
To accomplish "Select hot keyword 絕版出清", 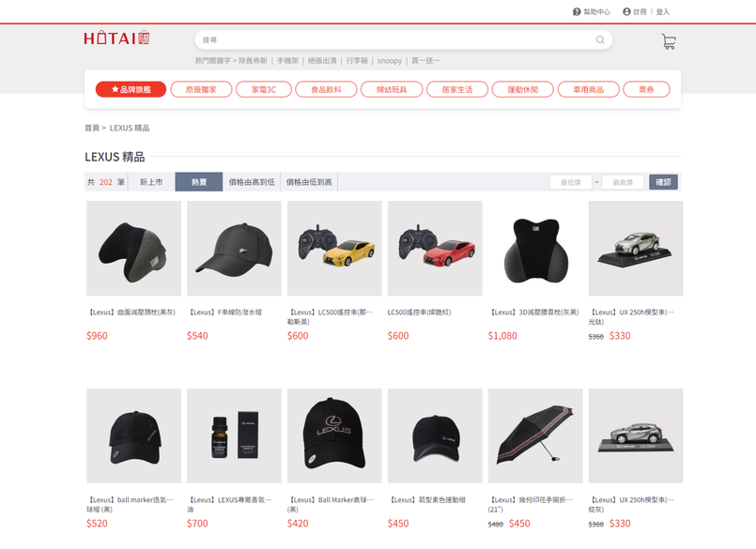I will tap(322, 61).
